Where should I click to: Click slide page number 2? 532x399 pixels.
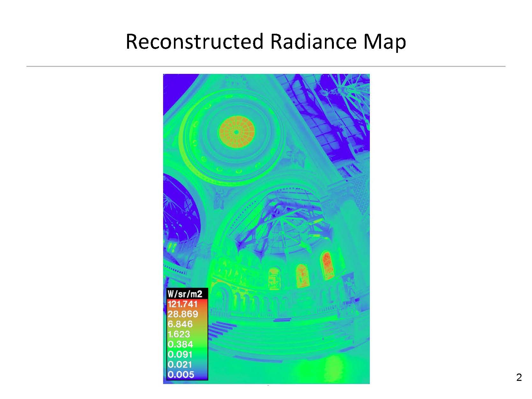(519, 378)
